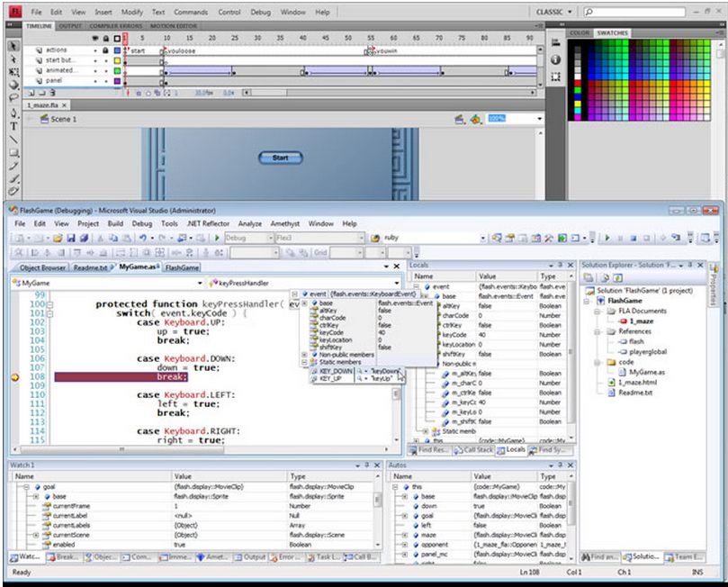Screen dimensions: 728x587
Task: Select the Free Transform tool in Flash
Action: (13, 72)
